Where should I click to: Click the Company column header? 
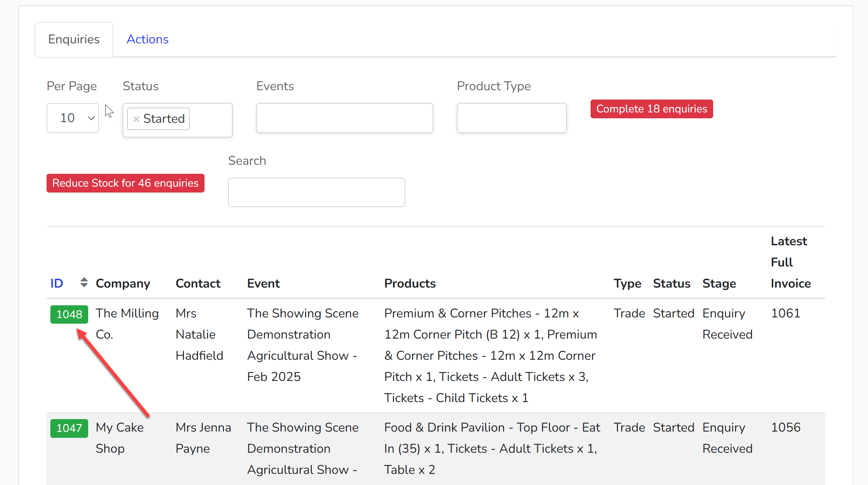[x=123, y=283]
